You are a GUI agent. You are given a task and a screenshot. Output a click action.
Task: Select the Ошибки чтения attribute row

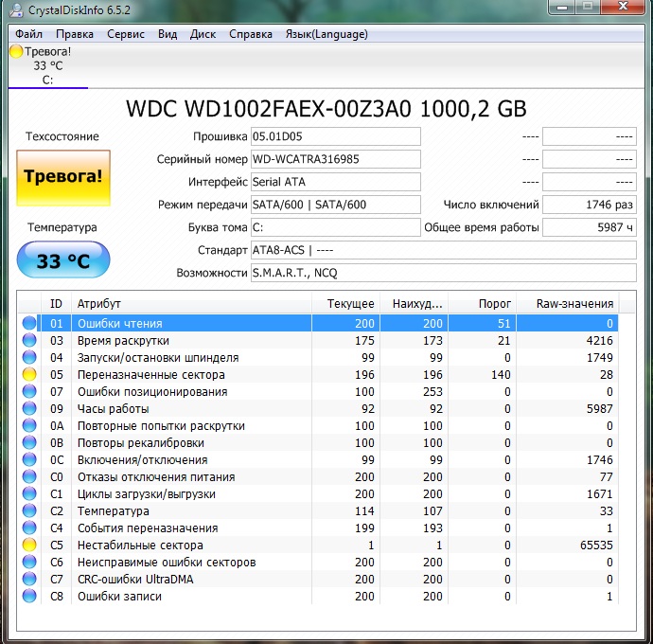coord(319,324)
